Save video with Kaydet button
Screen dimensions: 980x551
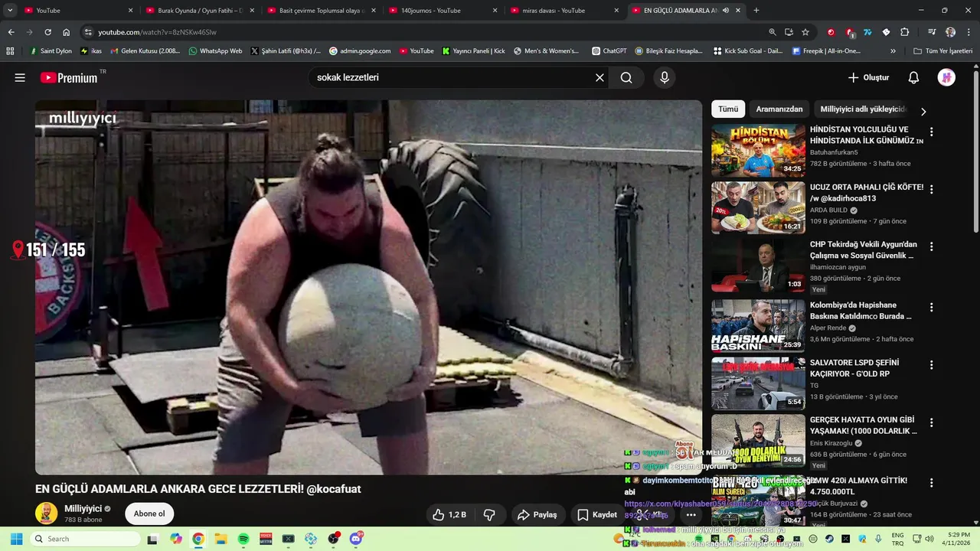point(597,515)
